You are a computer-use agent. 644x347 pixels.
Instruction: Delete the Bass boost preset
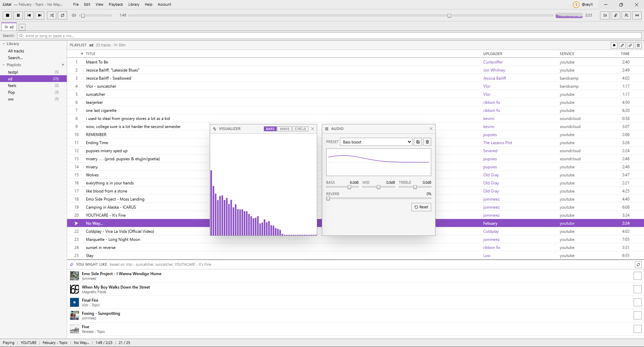[x=427, y=142]
